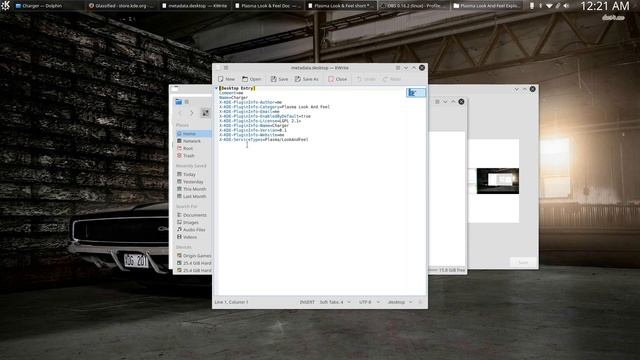
Task: Switch to Plasma Look & Feel Doc task
Action: pyautogui.click(x=268, y=6)
